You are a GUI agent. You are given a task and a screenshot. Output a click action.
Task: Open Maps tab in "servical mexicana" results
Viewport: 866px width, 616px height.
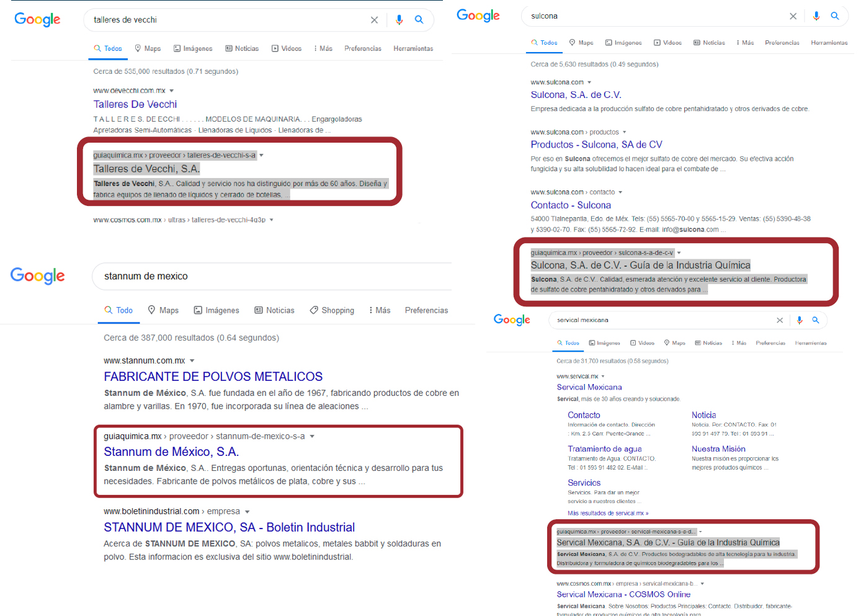click(675, 343)
